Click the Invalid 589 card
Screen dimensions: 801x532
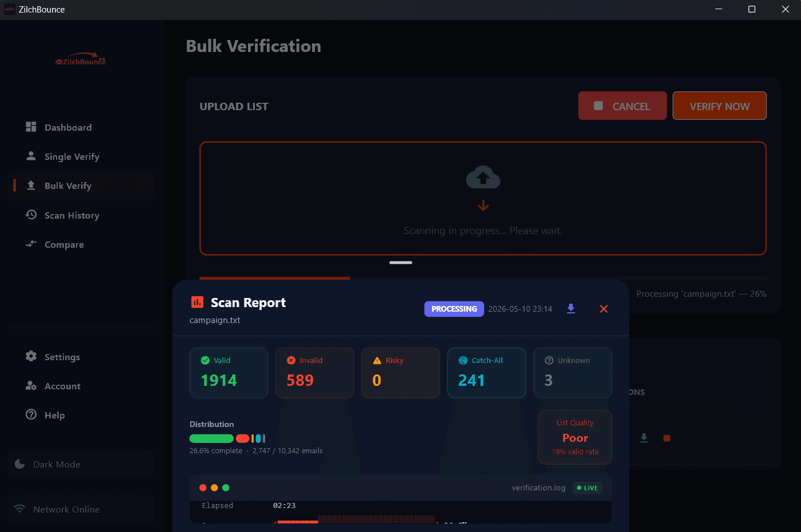click(x=315, y=373)
